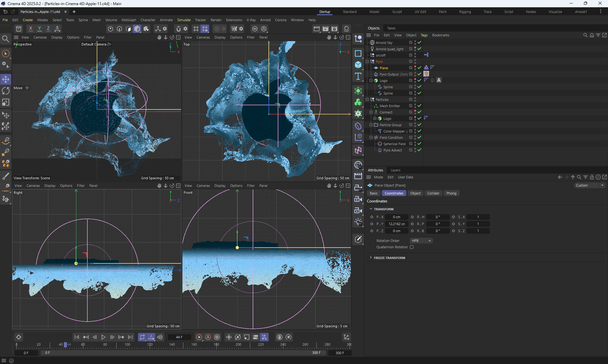Select the Move tool in left toolbar
608x364 pixels.
click(x=6, y=79)
